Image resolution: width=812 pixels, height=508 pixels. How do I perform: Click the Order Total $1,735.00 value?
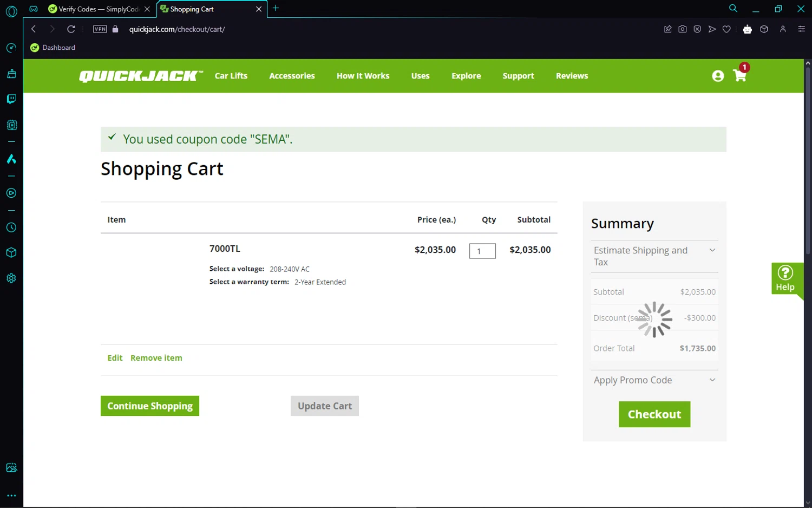698,348
